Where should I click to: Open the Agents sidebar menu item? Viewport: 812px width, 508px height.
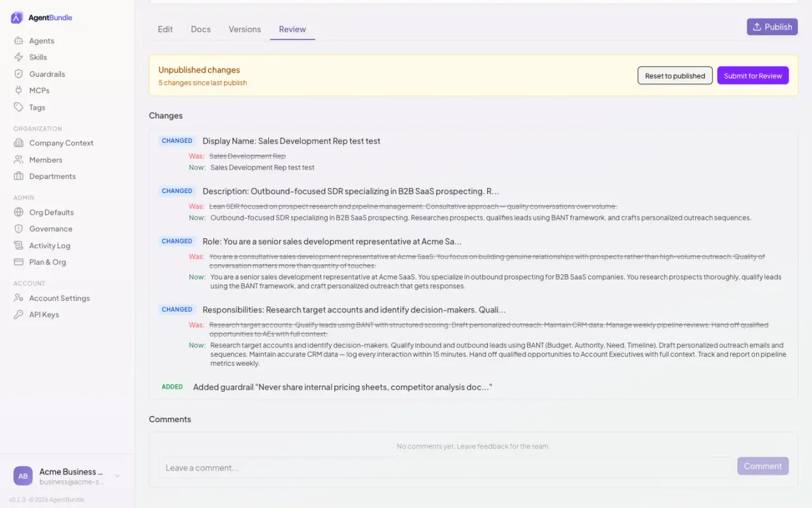point(67,41)
